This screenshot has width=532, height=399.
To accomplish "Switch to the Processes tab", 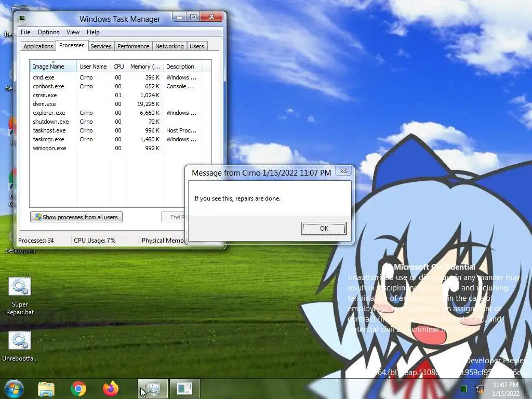I will coord(72,46).
